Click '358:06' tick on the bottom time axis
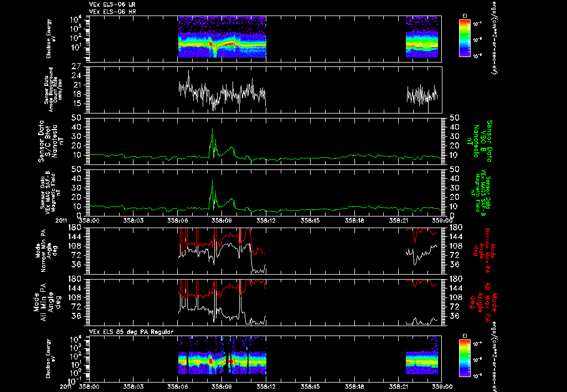567x392 pixels. coord(177,386)
